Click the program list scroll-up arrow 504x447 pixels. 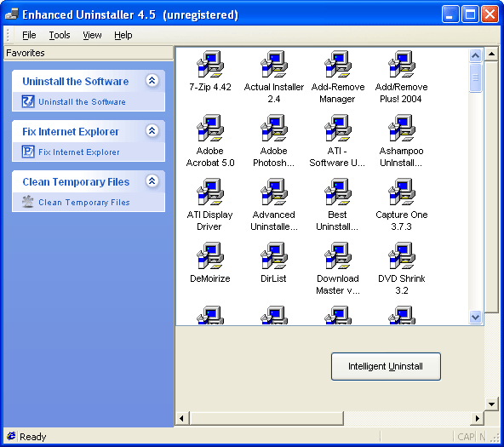click(475, 56)
